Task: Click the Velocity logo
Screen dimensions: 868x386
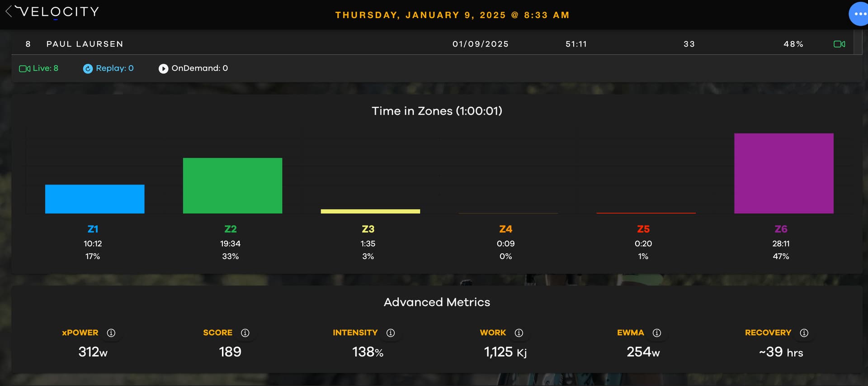Action: click(x=58, y=12)
